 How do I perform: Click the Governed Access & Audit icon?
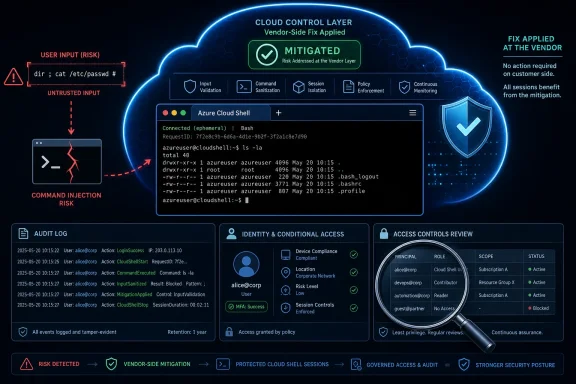pyautogui.click(x=356, y=365)
